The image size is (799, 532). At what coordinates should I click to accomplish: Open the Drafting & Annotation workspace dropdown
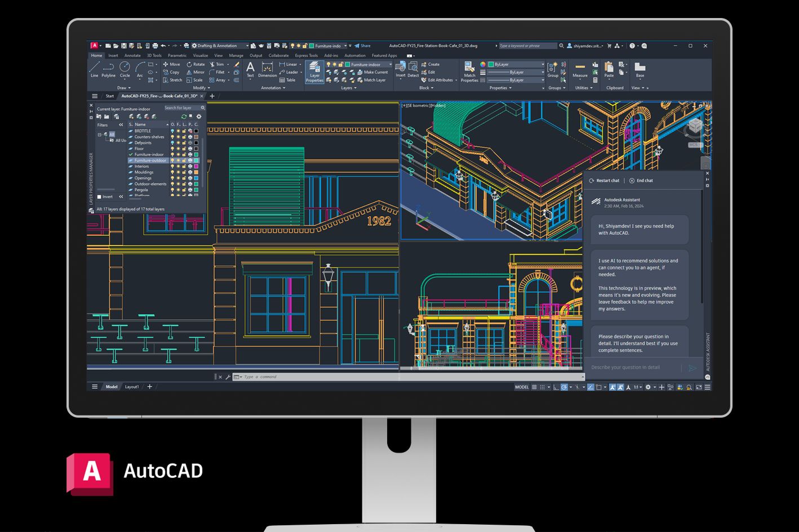220,46
